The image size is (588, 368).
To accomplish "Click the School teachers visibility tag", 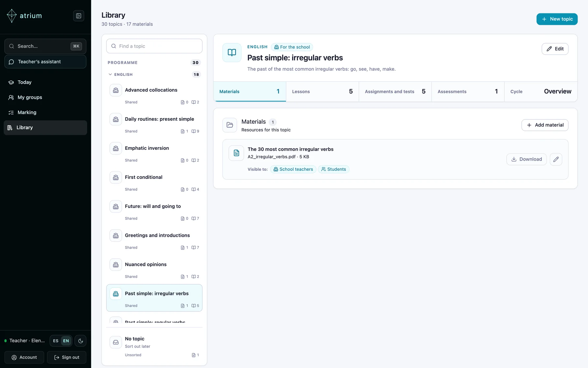I will [x=293, y=169].
